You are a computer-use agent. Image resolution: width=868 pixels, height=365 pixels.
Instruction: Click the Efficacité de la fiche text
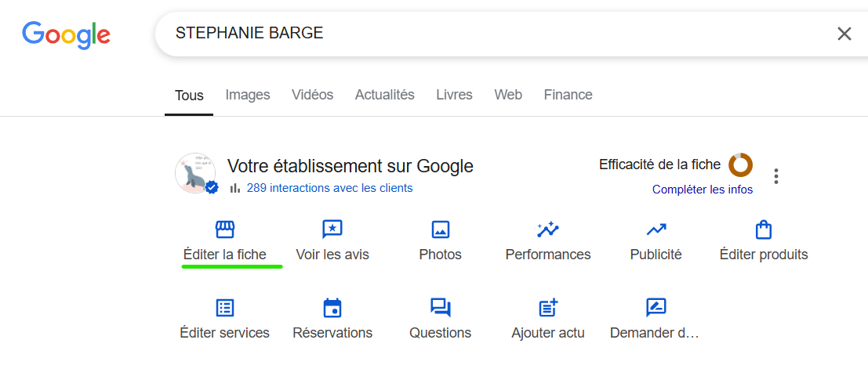[660, 164]
